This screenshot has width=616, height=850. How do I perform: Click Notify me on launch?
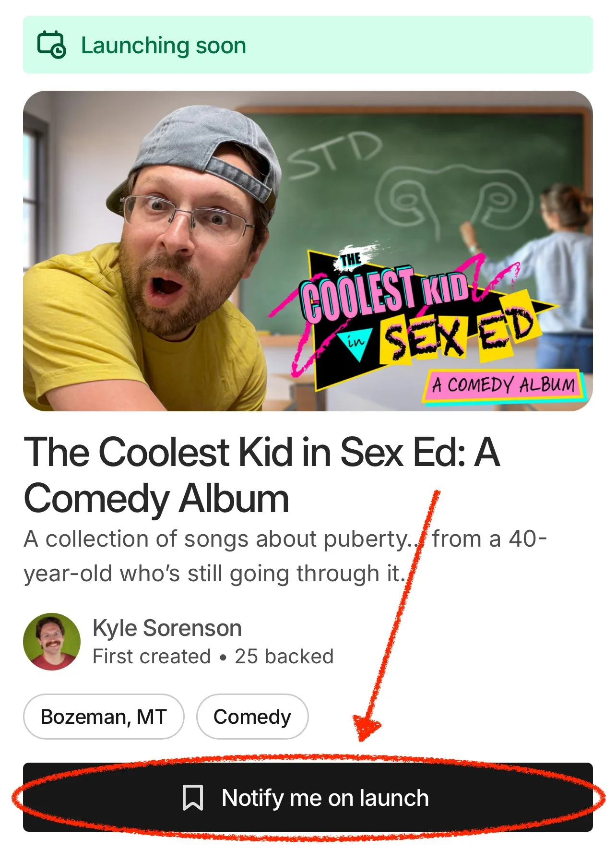tap(308, 797)
